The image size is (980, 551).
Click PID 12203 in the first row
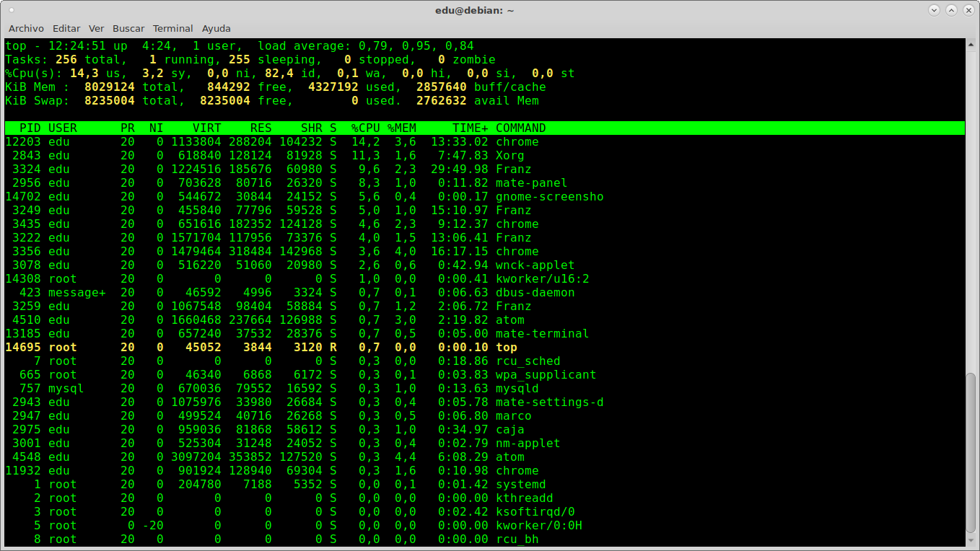tap(19, 142)
